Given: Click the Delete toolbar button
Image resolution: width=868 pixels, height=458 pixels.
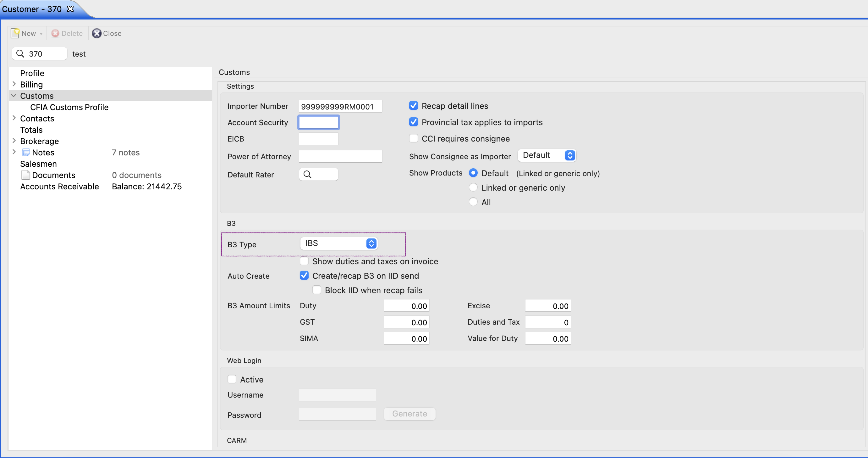Looking at the screenshot, I should click(67, 33).
